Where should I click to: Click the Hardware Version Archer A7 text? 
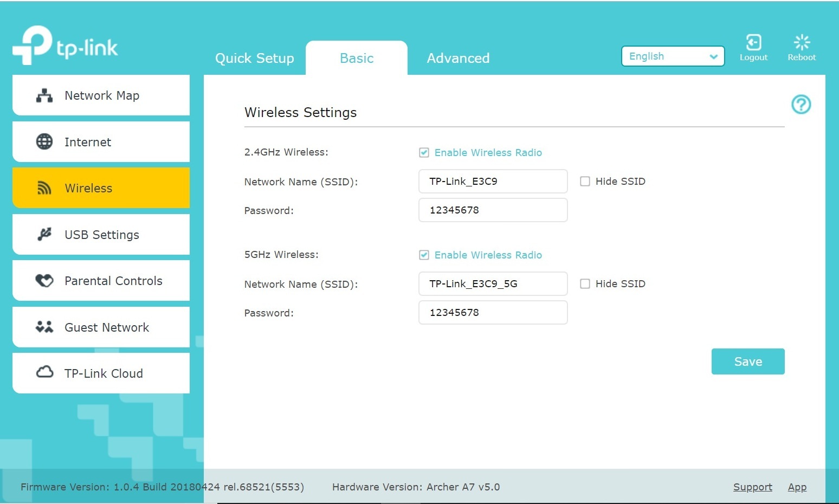[416, 487]
